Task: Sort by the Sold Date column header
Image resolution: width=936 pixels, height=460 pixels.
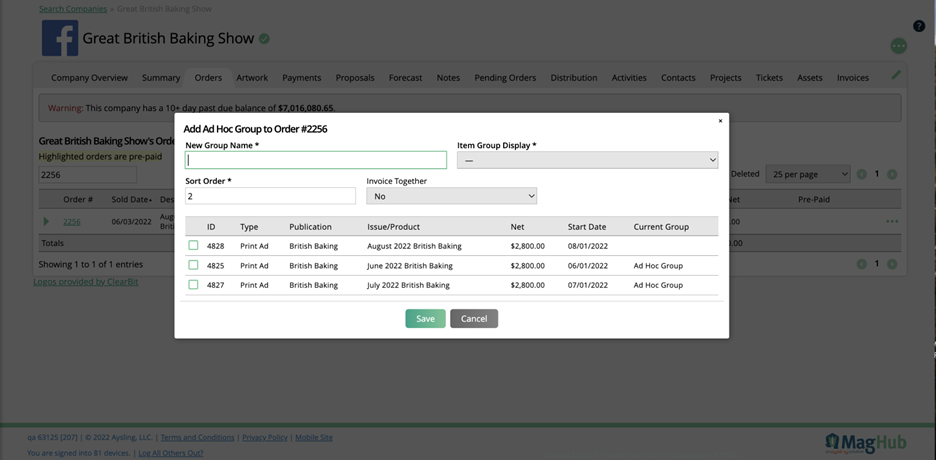Action: (x=131, y=199)
